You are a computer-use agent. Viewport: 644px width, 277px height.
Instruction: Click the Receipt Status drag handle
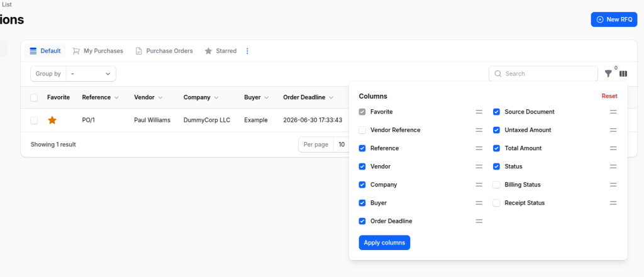(x=613, y=203)
